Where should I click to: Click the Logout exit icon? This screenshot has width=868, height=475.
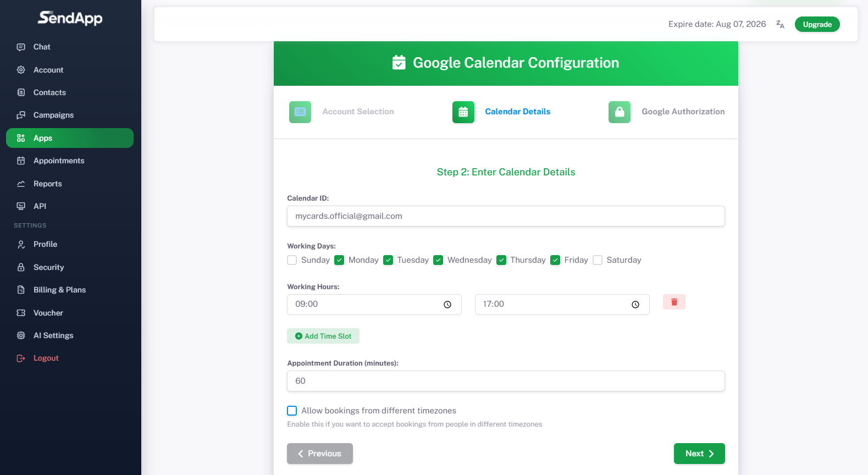pos(21,358)
